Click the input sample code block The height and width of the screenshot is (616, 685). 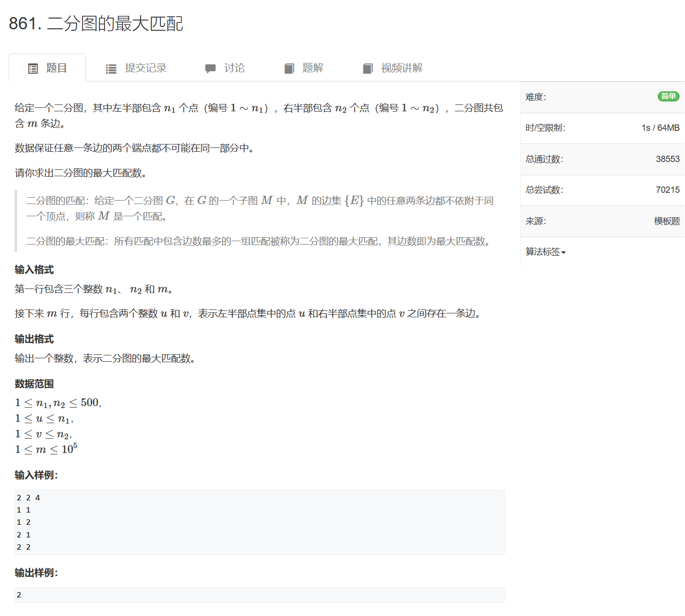260,522
